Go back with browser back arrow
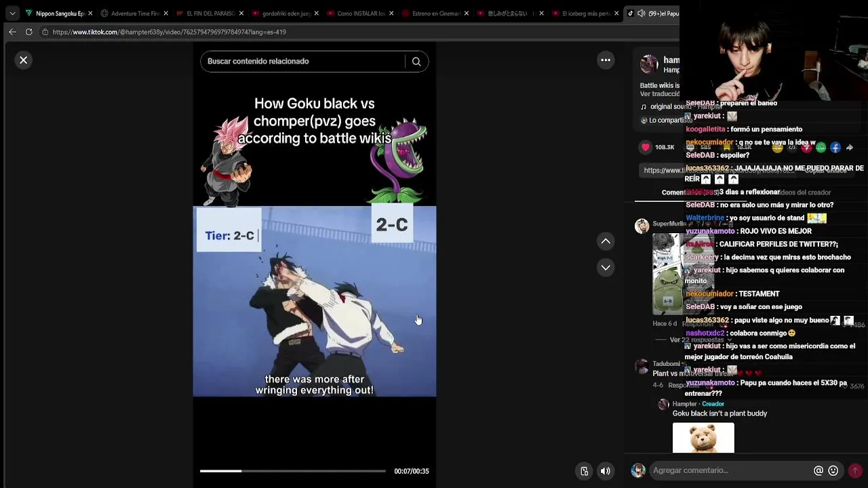 (12, 32)
